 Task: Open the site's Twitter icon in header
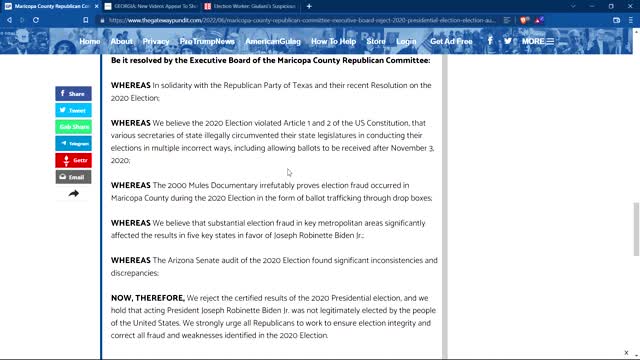508,41
